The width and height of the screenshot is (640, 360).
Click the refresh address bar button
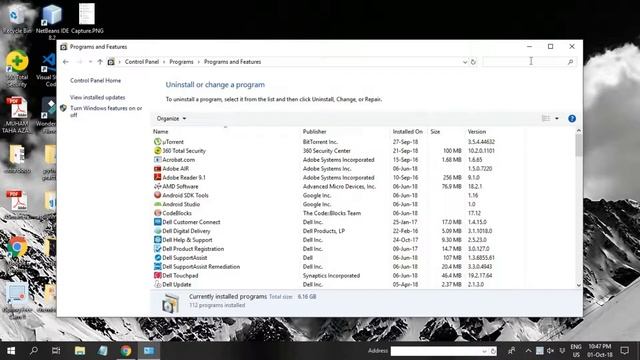click(473, 62)
